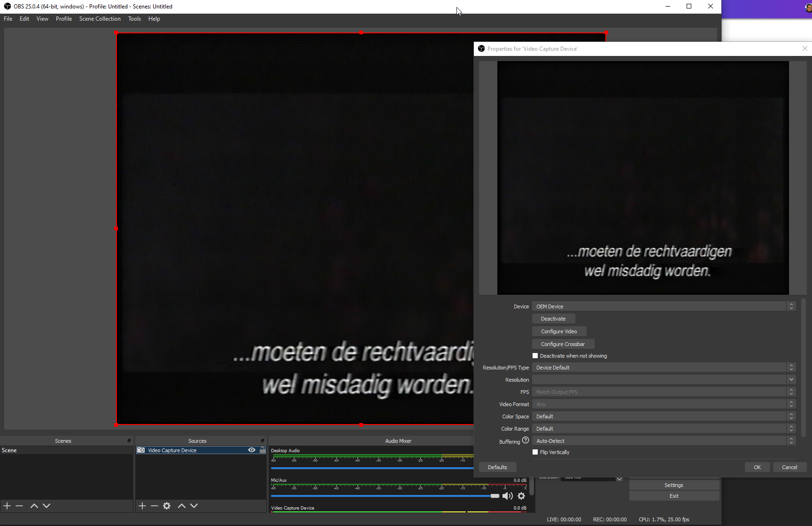Enable 'Deactivate when not showing' checkbox
Image resolution: width=812 pixels, height=526 pixels.
535,356
